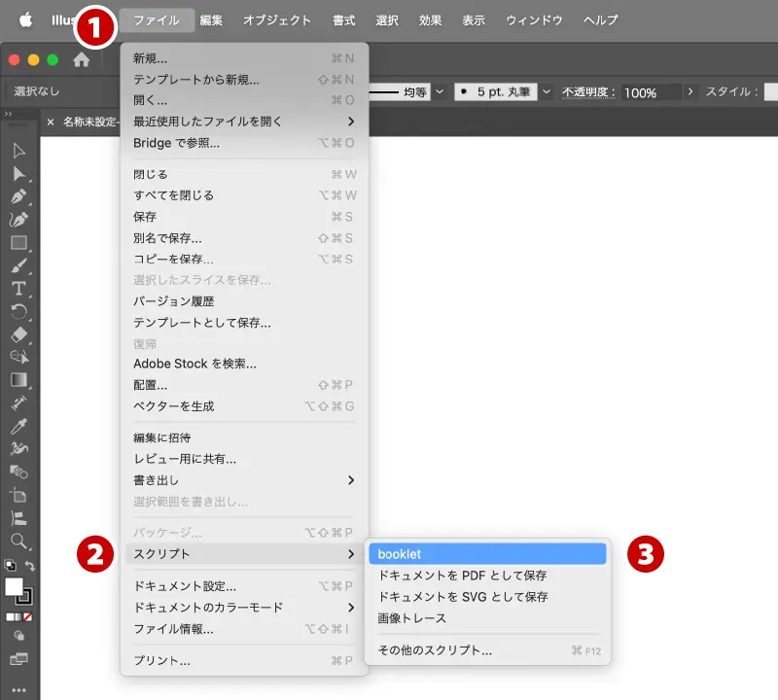
Task: Click その他のスクリプト... menu entry
Action: coord(435,650)
